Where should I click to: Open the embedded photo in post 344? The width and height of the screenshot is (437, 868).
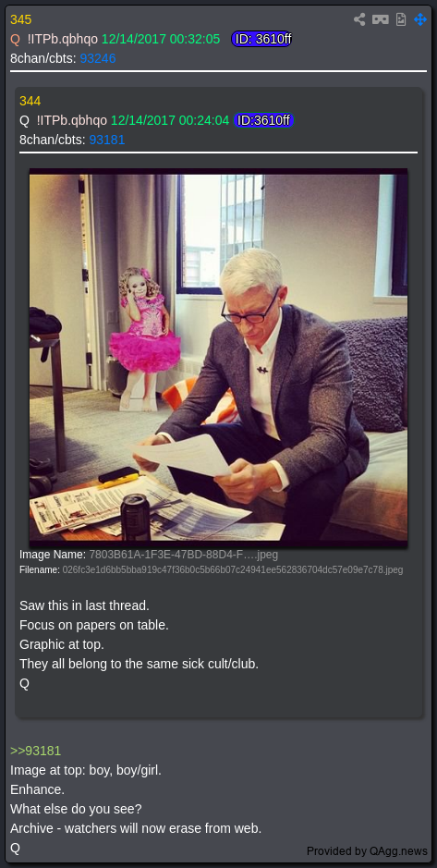click(x=218, y=358)
